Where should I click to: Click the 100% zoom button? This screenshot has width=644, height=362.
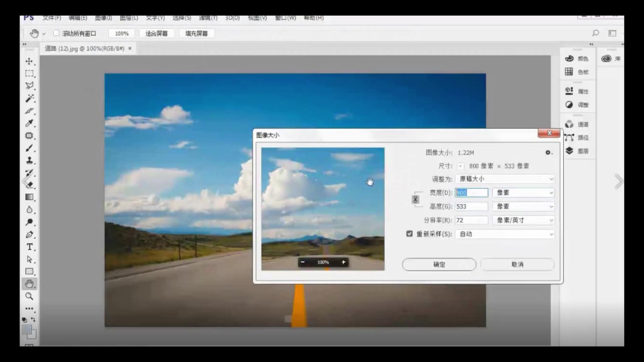click(x=122, y=34)
